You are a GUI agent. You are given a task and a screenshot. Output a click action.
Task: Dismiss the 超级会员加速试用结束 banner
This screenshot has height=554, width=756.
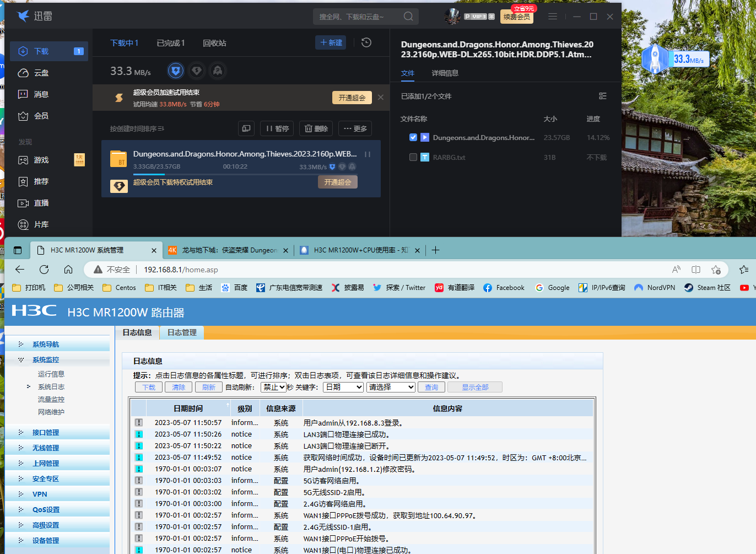pos(381,97)
